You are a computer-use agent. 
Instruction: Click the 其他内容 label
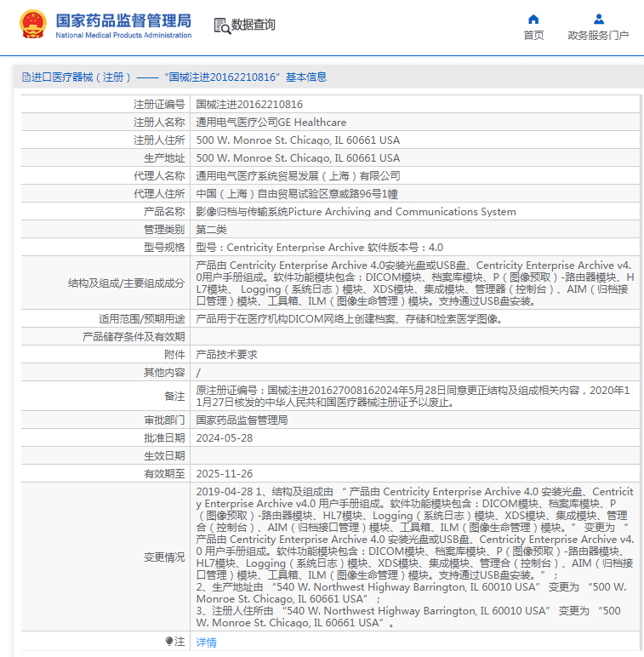(x=164, y=373)
